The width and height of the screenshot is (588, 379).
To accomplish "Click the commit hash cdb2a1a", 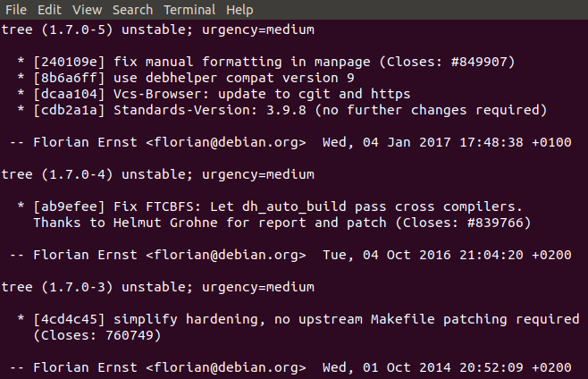I will 69,110.
